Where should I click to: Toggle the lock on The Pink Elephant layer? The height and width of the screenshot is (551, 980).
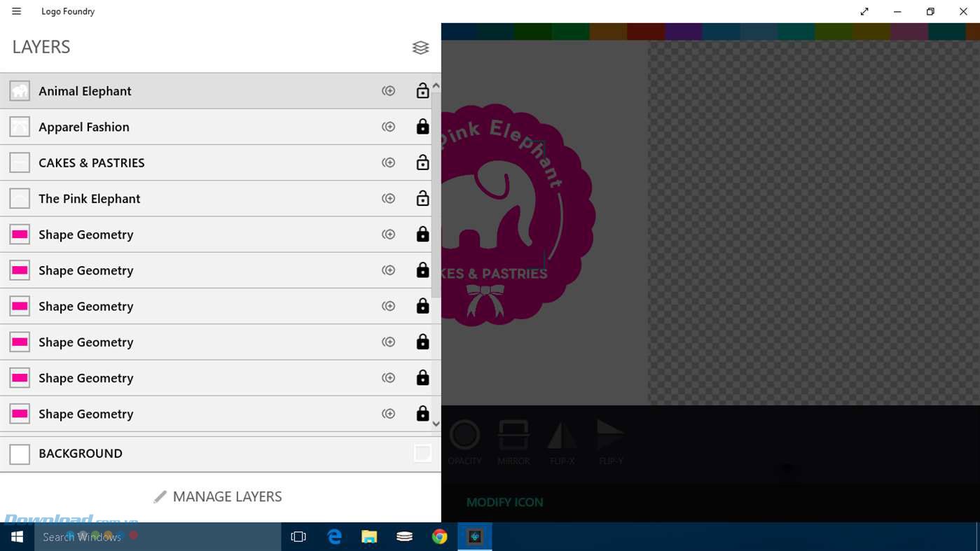pos(422,199)
